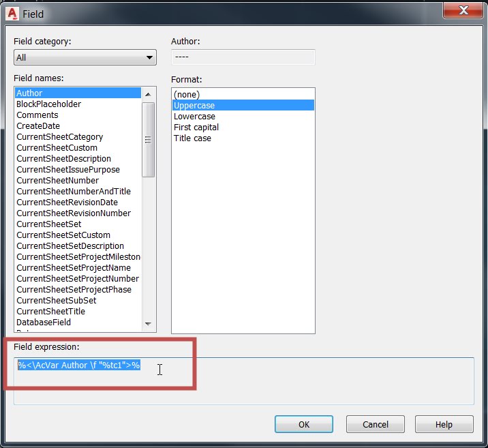488x448 pixels.
Task: Select CurrentSheetIssuePurpose field name
Action: (78, 169)
